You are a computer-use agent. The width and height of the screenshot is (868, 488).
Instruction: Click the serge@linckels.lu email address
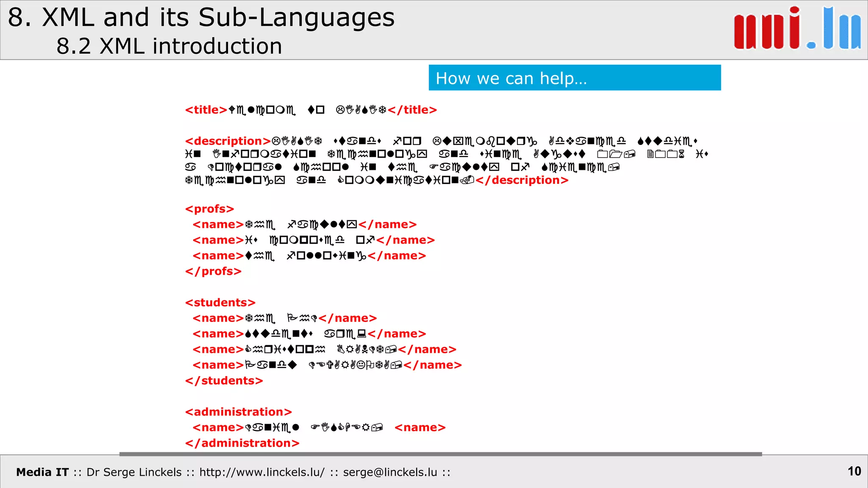click(x=389, y=472)
